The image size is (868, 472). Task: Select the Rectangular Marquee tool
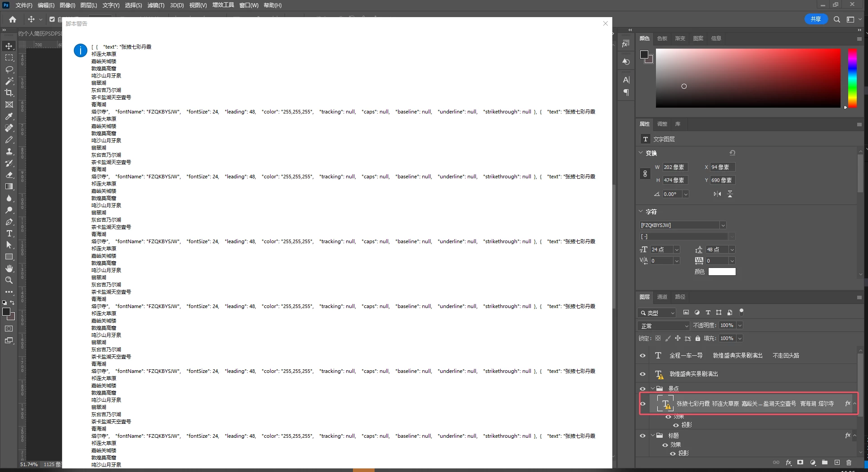9,58
